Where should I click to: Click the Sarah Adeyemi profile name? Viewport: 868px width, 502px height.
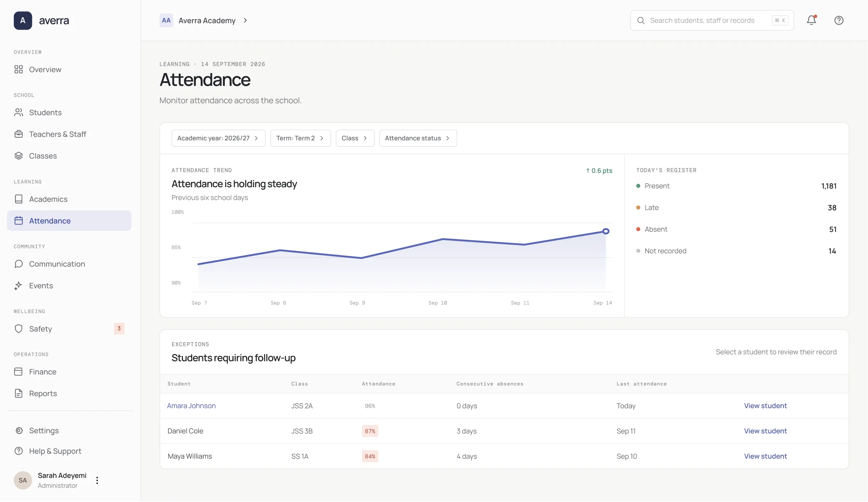tap(62, 475)
